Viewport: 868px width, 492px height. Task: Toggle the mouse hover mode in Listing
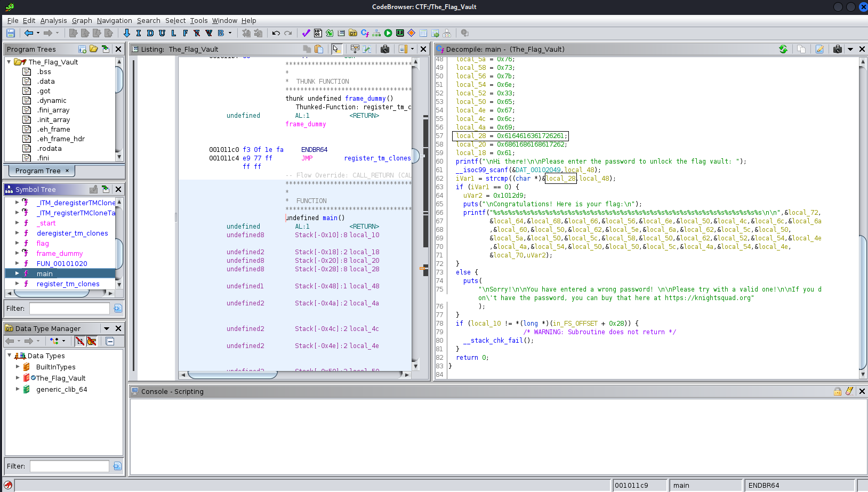click(336, 49)
